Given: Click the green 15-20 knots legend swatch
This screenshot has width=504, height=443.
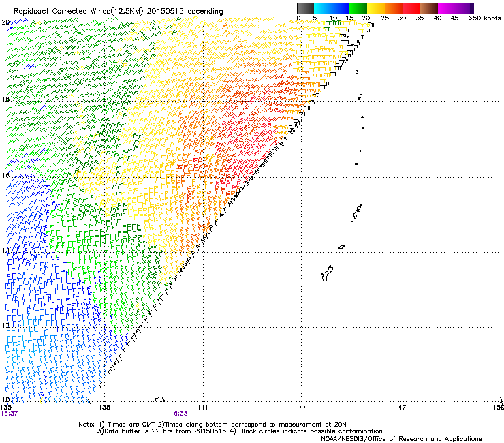Looking at the screenshot, I should [x=358, y=8].
